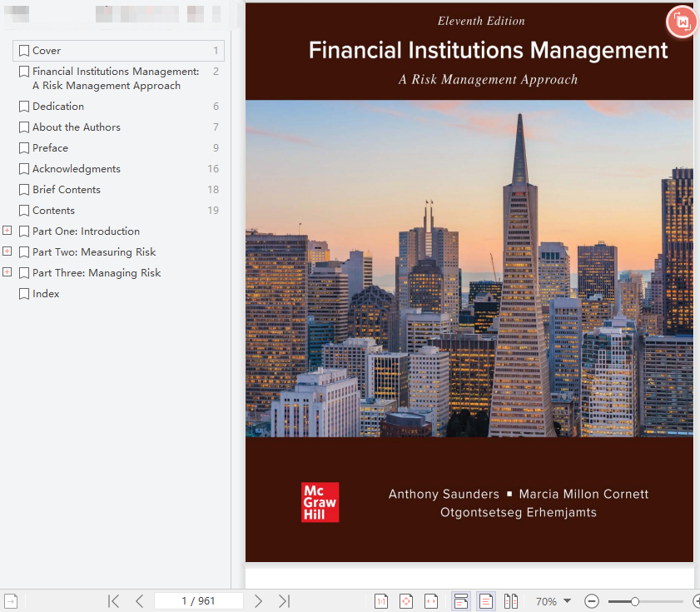
Task: Click the Eleventh Edition text on cover
Action: tap(481, 21)
